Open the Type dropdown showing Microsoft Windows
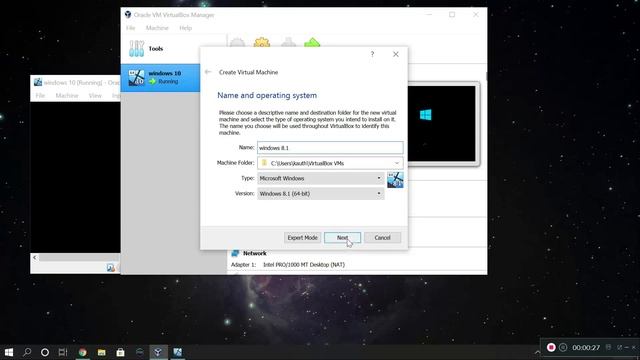 point(320,178)
